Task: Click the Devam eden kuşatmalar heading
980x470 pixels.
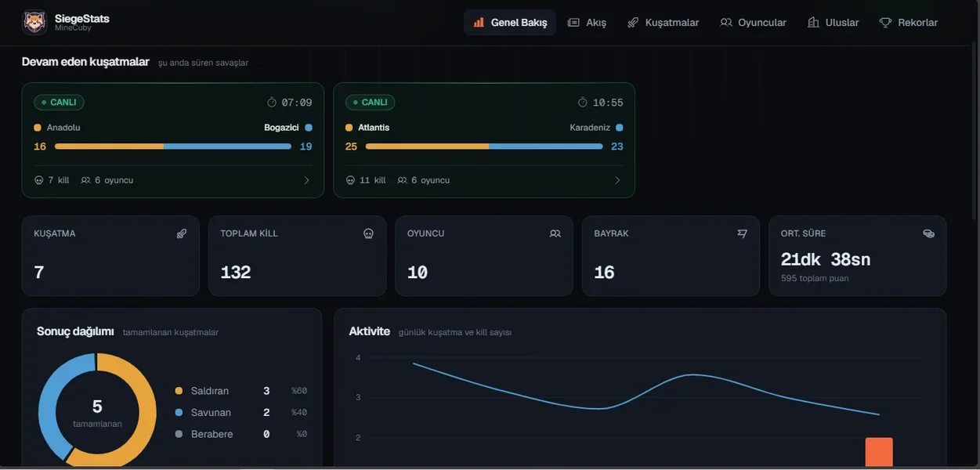Action: 85,62
